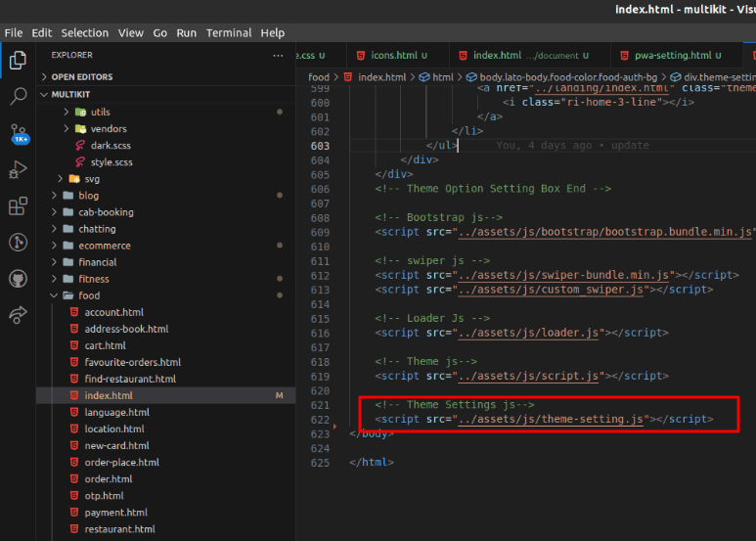Open Source Control with 1K+ badge
Screen dimensions: 756x541
[x=18, y=133]
